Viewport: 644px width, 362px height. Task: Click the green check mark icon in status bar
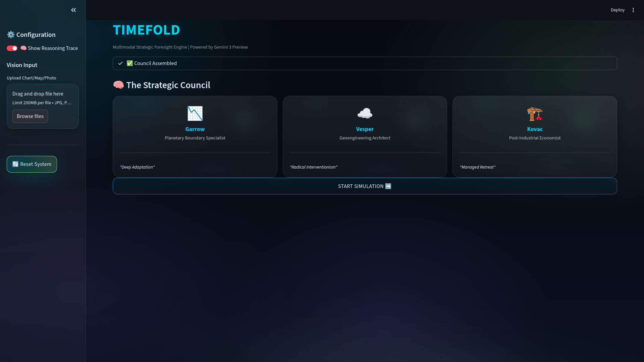(129, 63)
